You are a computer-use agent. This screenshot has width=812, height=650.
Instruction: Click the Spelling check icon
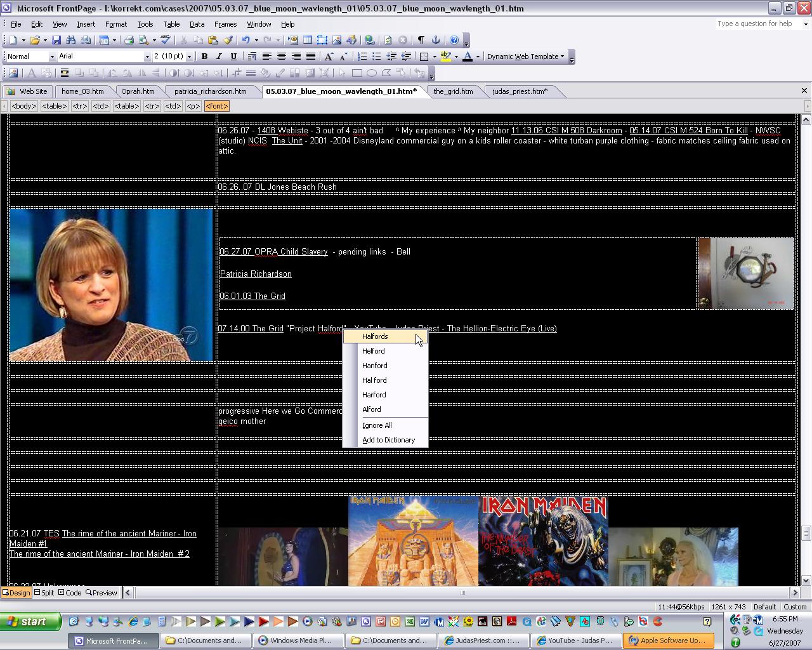click(165, 40)
